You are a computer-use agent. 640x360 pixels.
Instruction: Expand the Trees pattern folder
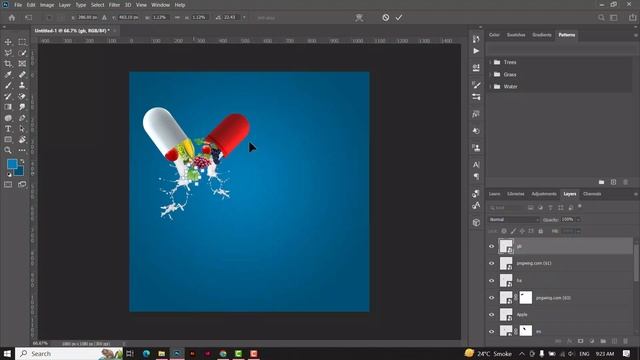click(x=490, y=62)
